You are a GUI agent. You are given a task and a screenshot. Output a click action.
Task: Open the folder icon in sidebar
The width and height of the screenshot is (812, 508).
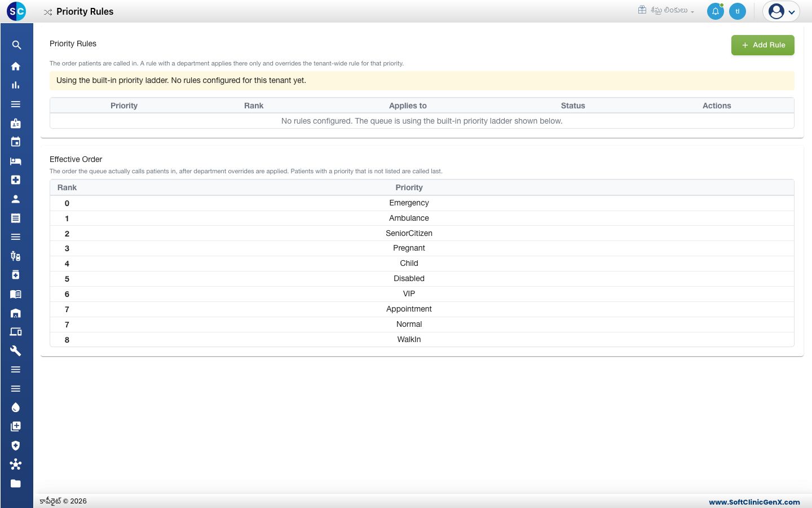pos(16,483)
